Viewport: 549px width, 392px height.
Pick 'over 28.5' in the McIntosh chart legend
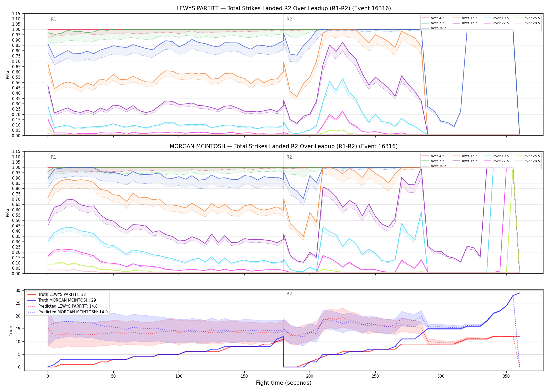click(x=528, y=161)
